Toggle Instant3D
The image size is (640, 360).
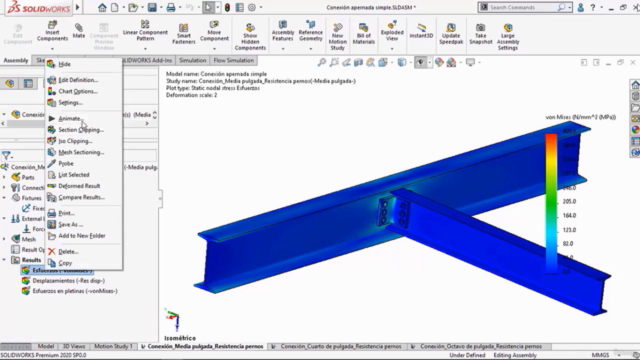[x=421, y=31]
